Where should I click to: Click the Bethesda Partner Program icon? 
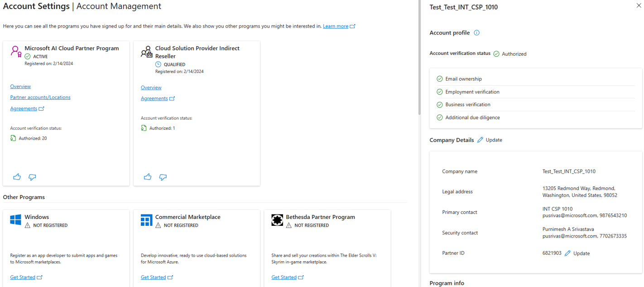277,220
